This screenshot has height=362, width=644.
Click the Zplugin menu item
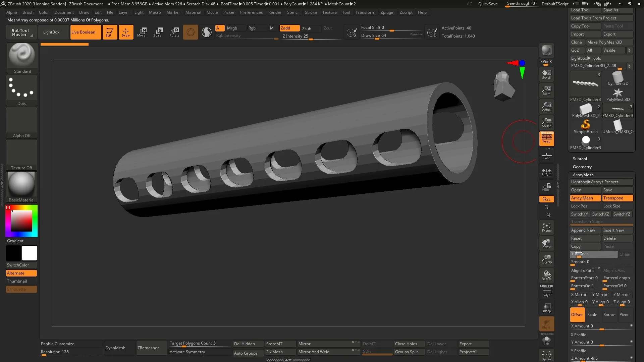(387, 12)
